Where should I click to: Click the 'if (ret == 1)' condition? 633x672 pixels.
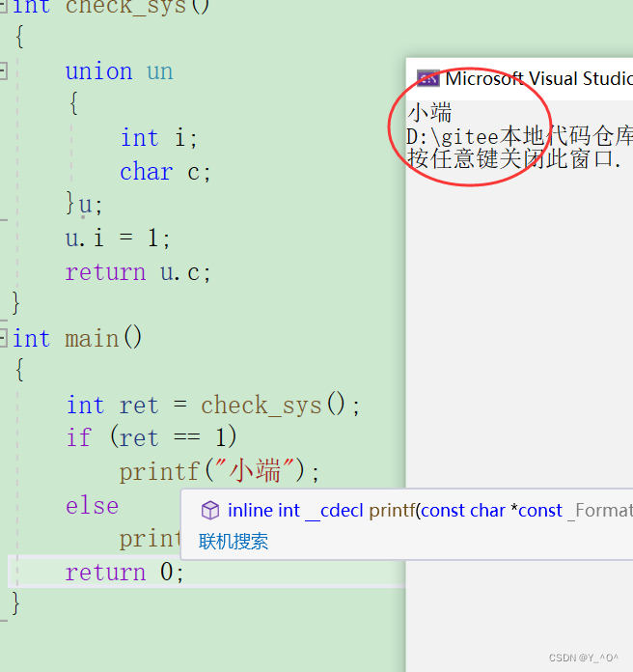pyautogui.click(x=151, y=437)
